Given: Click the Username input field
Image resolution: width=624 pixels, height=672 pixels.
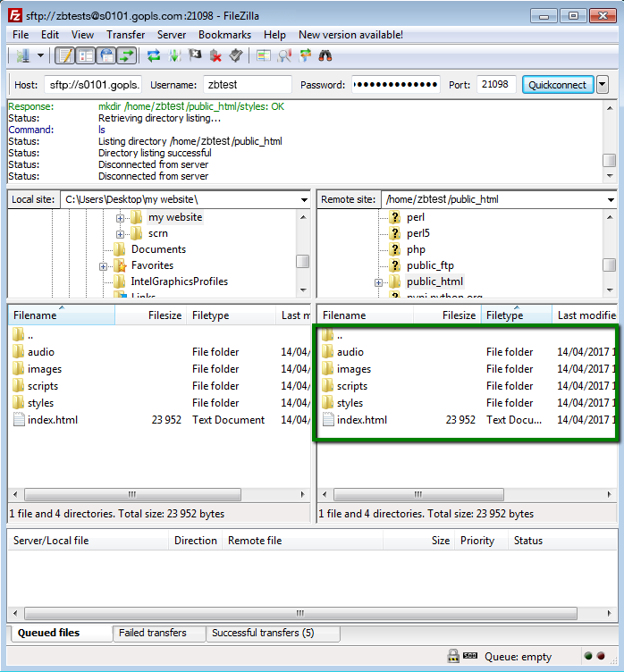Looking at the screenshot, I should pyautogui.click(x=247, y=85).
